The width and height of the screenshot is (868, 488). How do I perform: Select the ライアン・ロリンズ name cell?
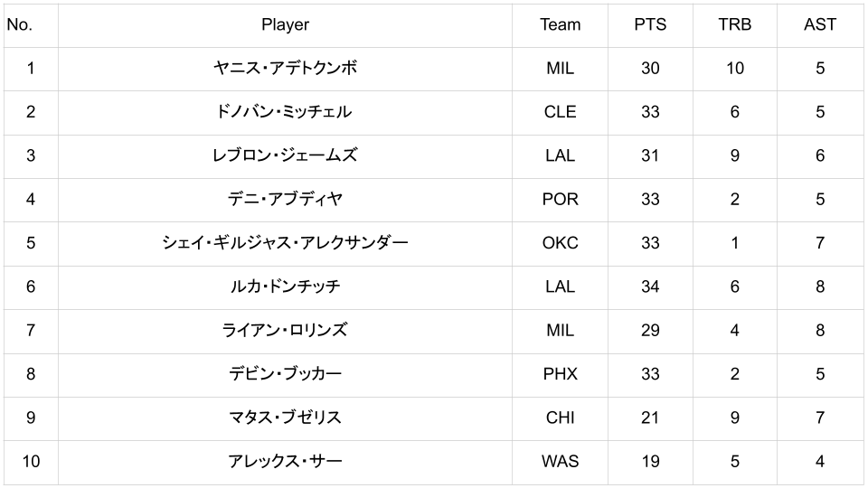[285, 330]
